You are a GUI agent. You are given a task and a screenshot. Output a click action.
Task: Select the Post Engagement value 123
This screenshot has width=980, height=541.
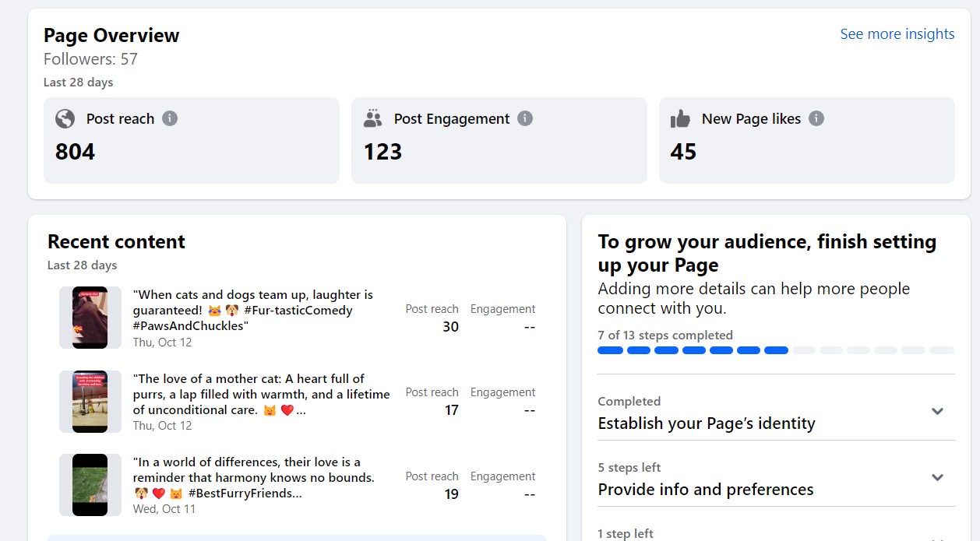pyautogui.click(x=382, y=151)
